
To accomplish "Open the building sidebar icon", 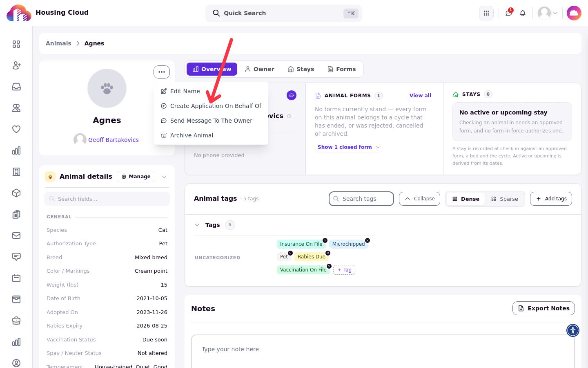I will click(16, 172).
